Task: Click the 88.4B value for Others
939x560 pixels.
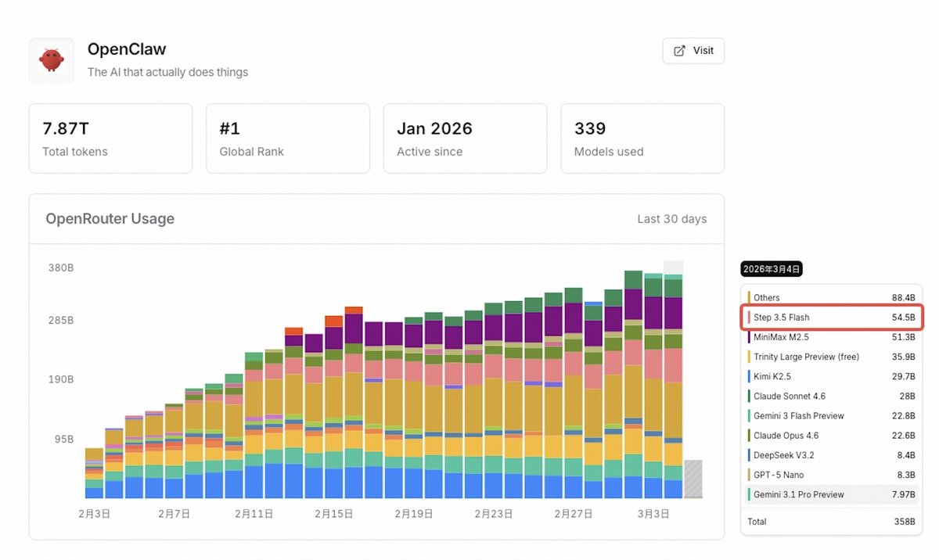Action: (903, 297)
